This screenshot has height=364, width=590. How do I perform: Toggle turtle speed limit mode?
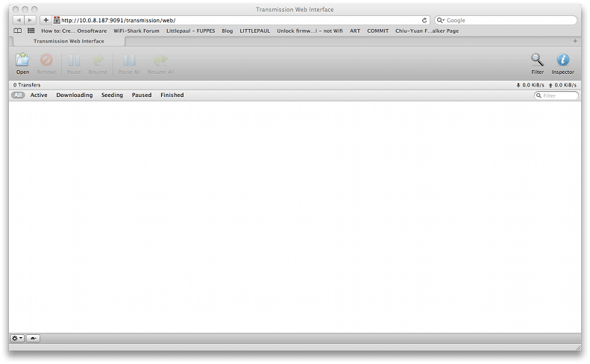[x=33, y=338]
